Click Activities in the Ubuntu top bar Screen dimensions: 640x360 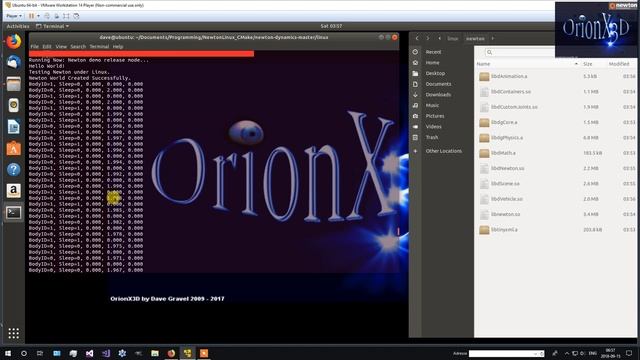pyautogui.click(x=18, y=26)
